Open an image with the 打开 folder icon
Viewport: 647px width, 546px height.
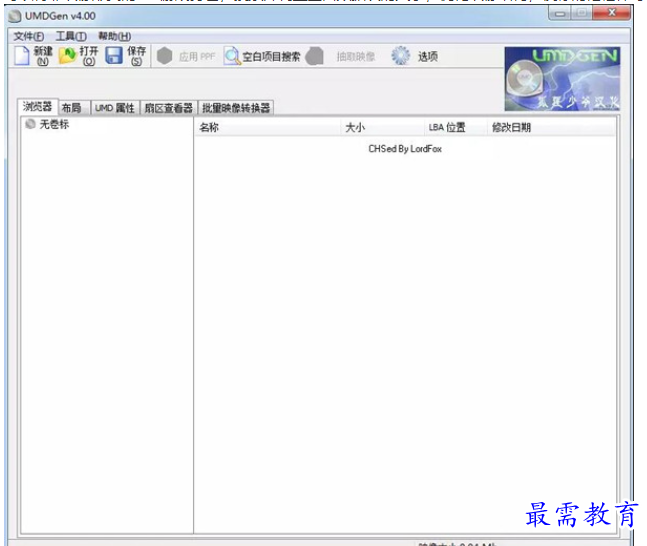click(68, 56)
